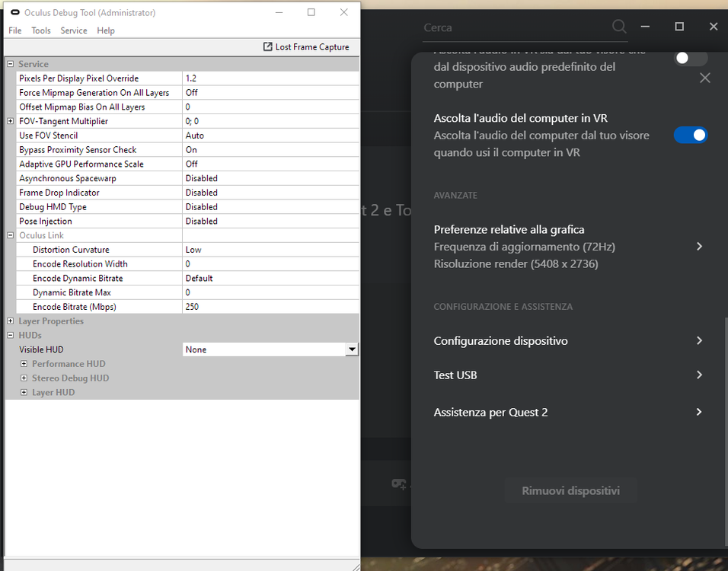
Task: Click Frame Drop Indicator value Disabled
Action: (270, 193)
